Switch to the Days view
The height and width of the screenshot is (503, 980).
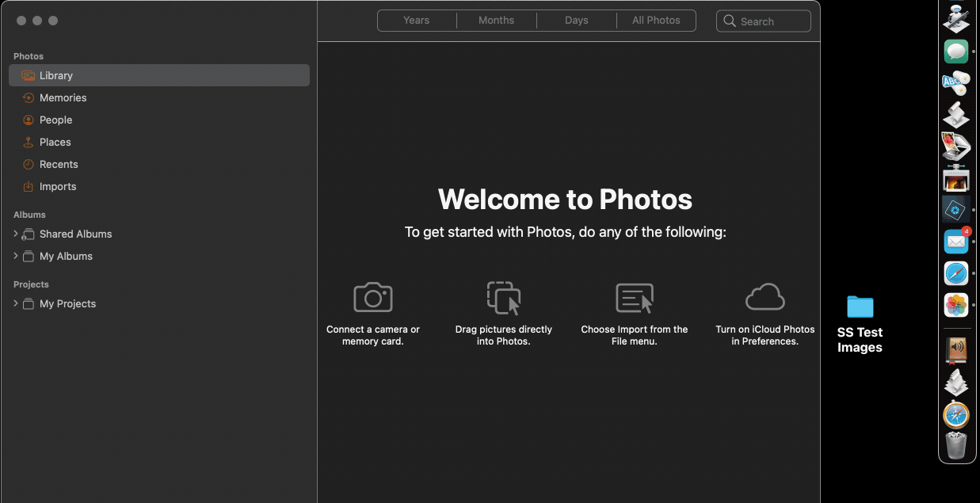577,21
